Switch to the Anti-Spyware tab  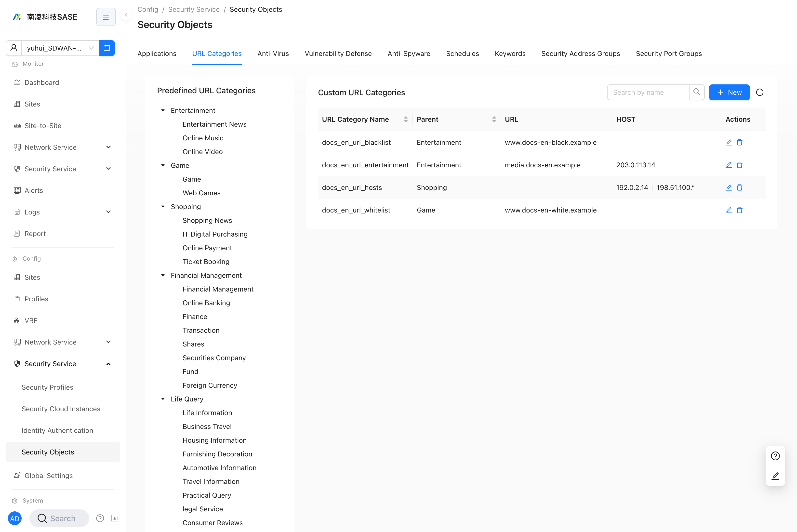409,53
